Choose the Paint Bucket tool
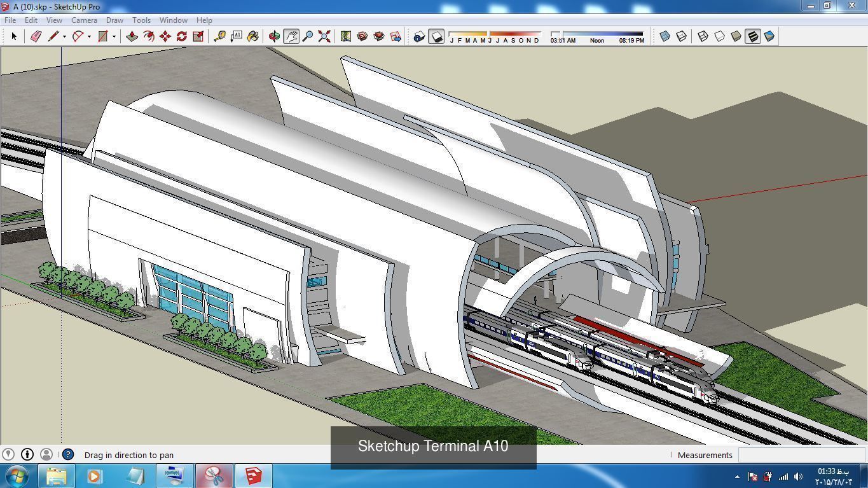The height and width of the screenshot is (488, 868). click(x=252, y=36)
